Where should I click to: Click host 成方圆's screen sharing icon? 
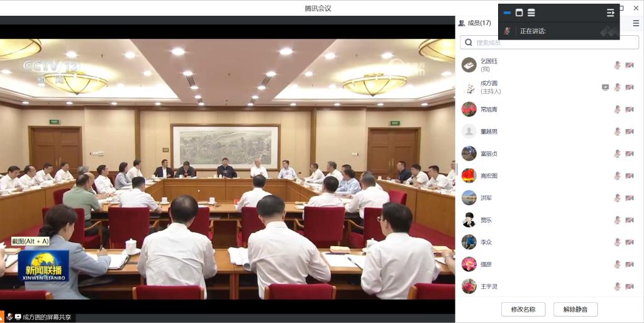(605, 88)
